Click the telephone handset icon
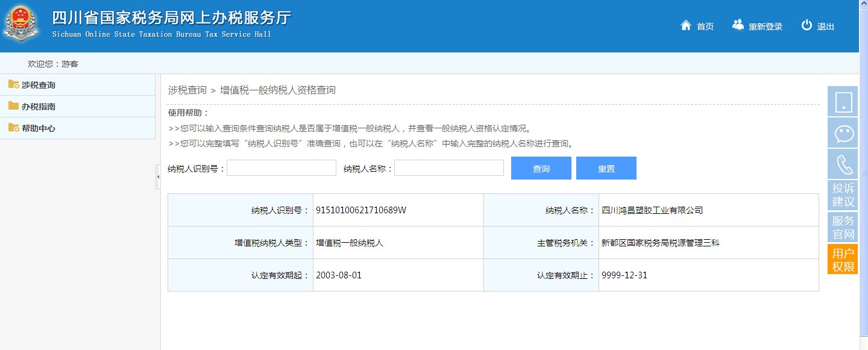 843,164
